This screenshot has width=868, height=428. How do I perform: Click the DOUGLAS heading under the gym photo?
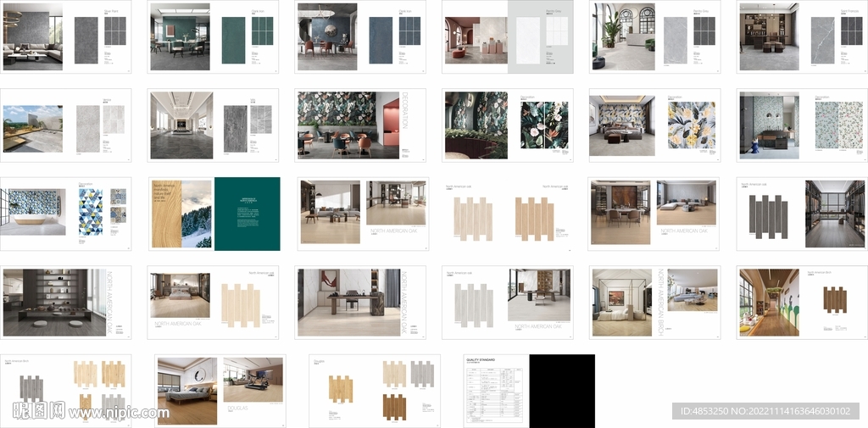coord(238,408)
